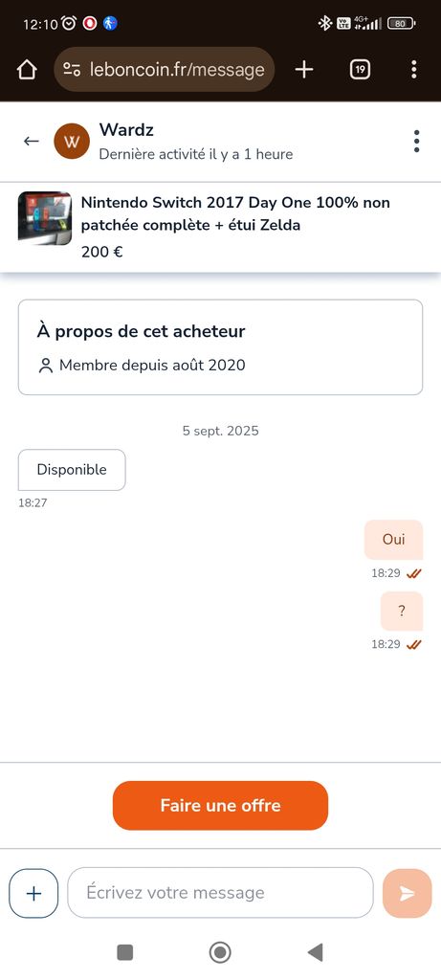
Task: Go back with conversation arrow
Action: (x=32, y=142)
